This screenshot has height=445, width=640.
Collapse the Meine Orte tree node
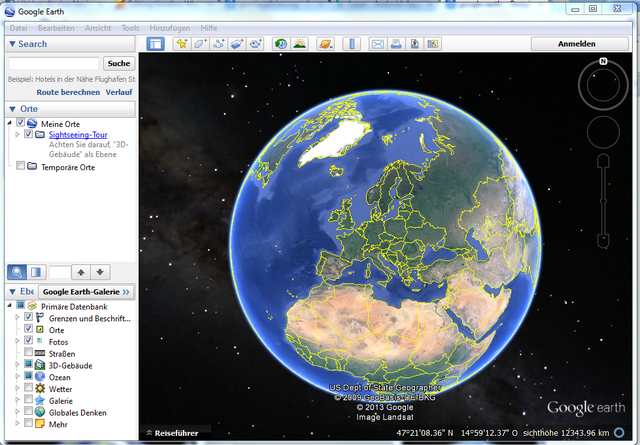(9, 123)
